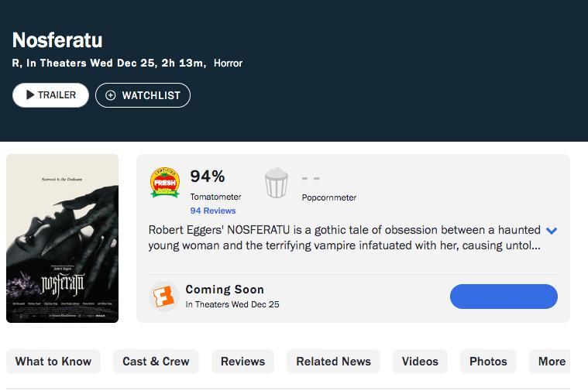This screenshot has height=391, width=588.
Task: Add Nosferatu to the Watchlist
Action: tap(143, 95)
